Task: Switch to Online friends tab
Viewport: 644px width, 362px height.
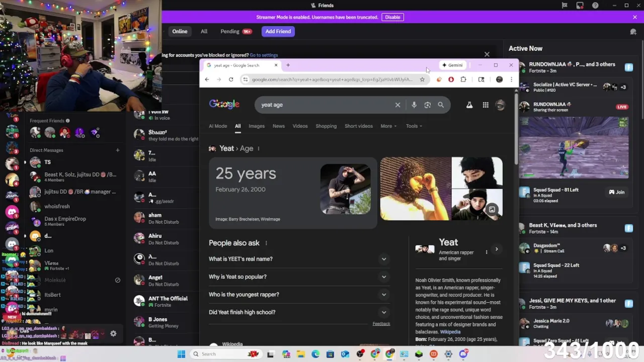Action: (x=180, y=31)
